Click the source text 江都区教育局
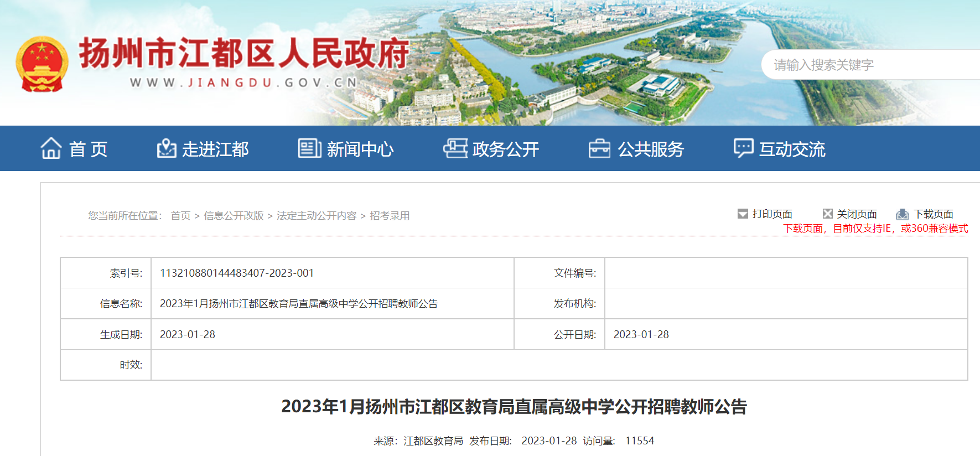The width and height of the screenshot is (980, 456). (x=433, y=441)
